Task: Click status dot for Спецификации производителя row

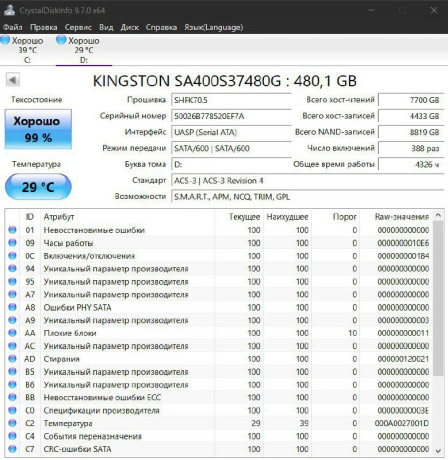Action: pos(12,410)
